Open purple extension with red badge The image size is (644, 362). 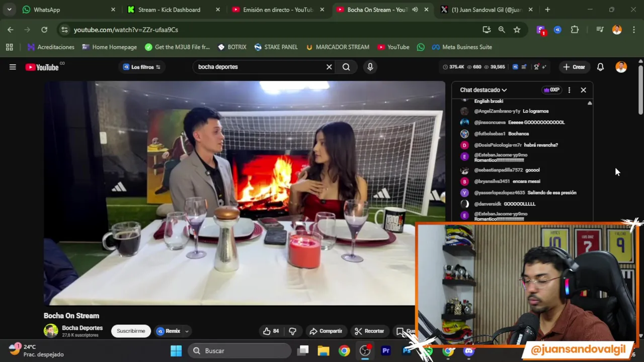coord(541,30)
